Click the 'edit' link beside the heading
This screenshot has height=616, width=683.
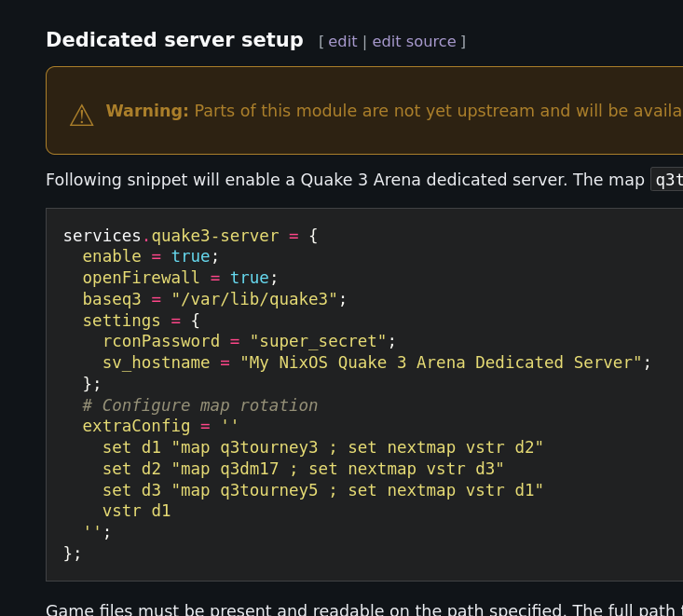click(x=342, y=41)
